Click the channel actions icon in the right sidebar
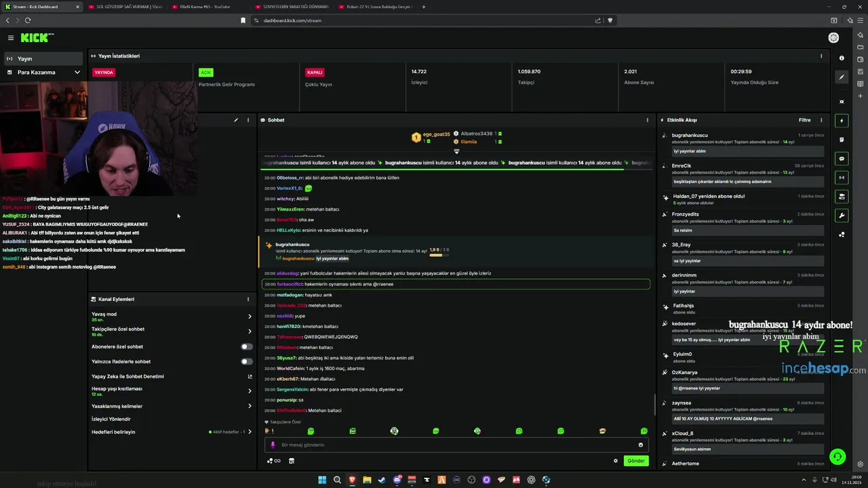The height and width of the screenshot is (488, 868). click(842, 197)
